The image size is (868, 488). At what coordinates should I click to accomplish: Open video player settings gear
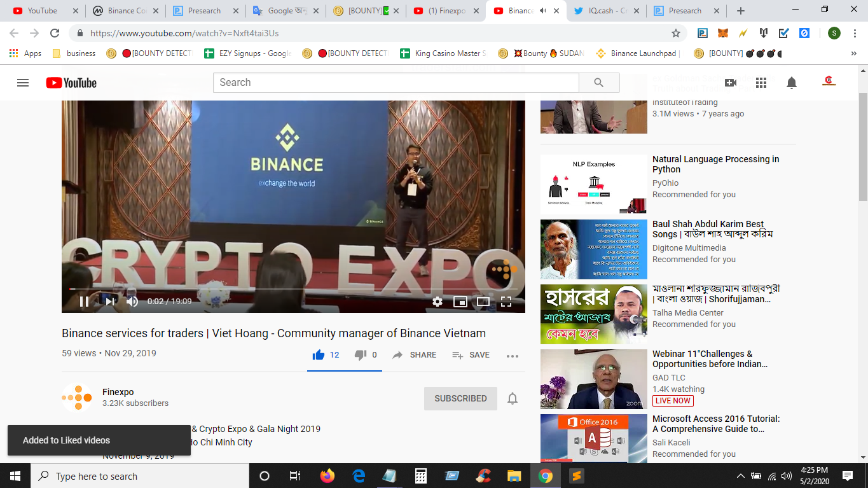coord(437,302)
